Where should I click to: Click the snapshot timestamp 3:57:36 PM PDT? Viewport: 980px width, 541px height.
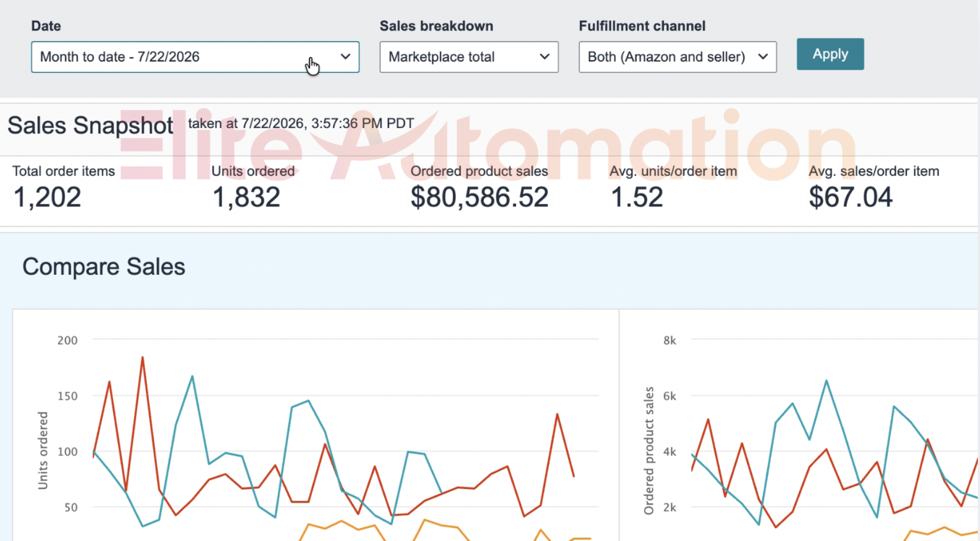[x=363, y=124]
